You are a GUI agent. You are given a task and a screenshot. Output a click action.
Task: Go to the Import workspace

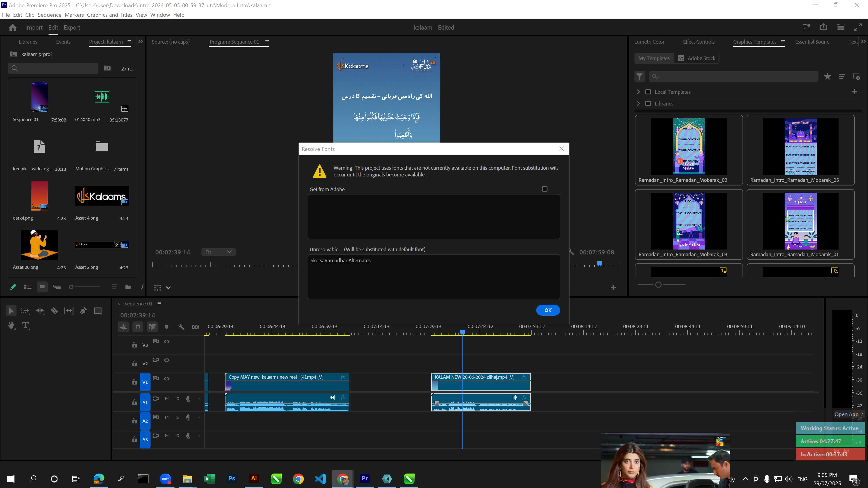(34, 28)
